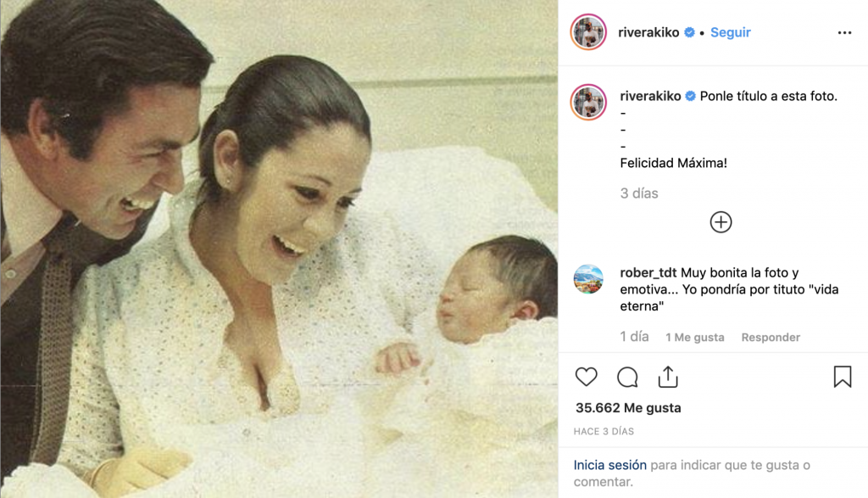Image resolution: width=868 pixels, height=498 pixels.
Task: Open the three-dot options menu
Action: (844, 33)
